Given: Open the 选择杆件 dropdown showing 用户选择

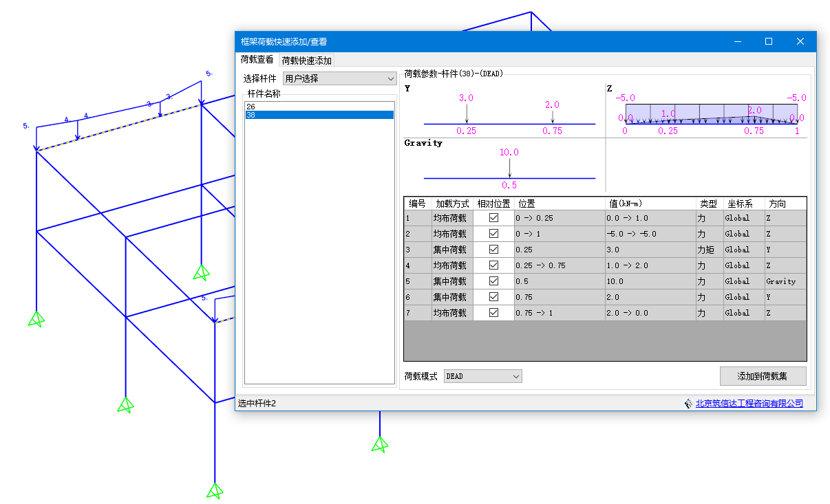Looking at the screenshot, I should [339, 79].
